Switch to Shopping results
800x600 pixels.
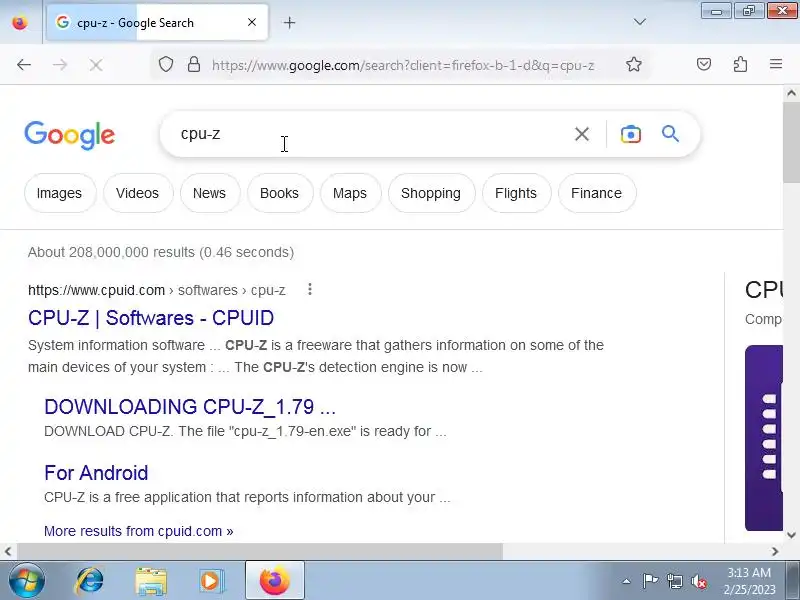tap(431, 193)
